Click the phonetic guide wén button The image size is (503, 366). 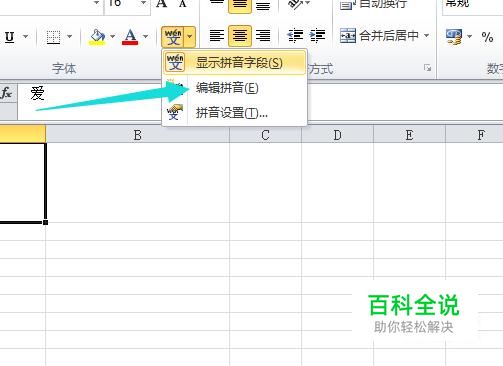pyautogui.click(x=173, y=36)
